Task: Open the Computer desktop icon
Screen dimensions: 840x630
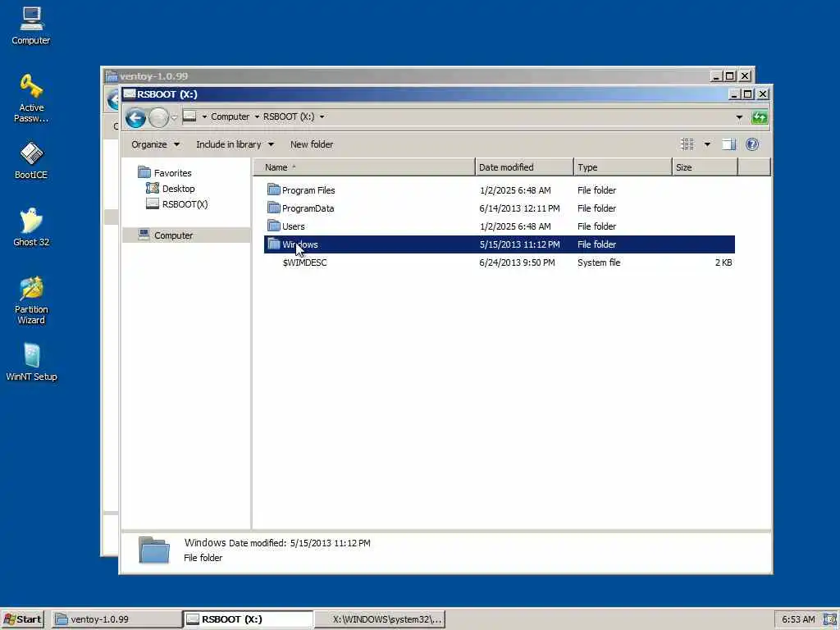Action: pos(31,25)
